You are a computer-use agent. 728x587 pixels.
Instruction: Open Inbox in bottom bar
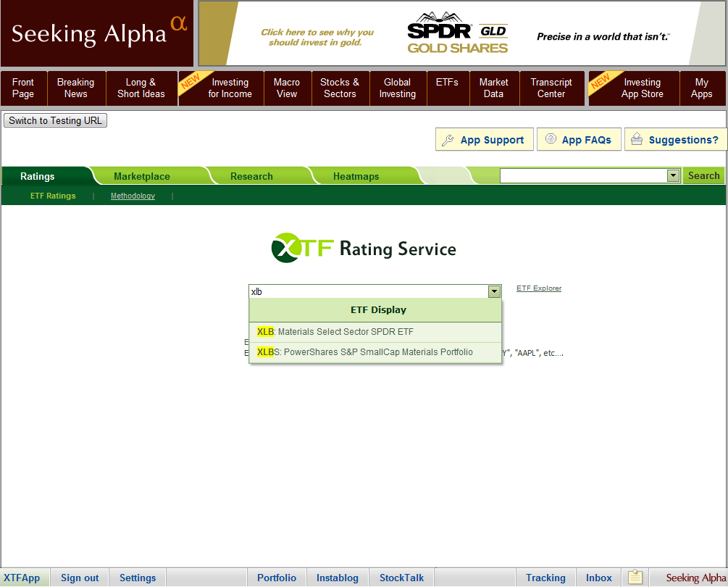pyautogui.click(x=599, y=578)
